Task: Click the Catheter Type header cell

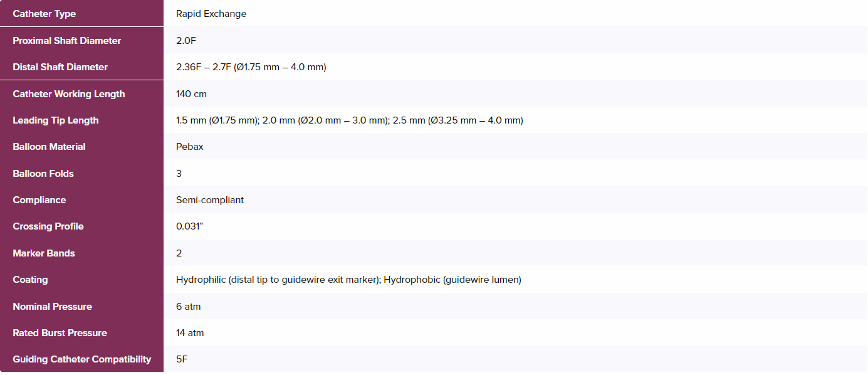Action: (44, 14)
